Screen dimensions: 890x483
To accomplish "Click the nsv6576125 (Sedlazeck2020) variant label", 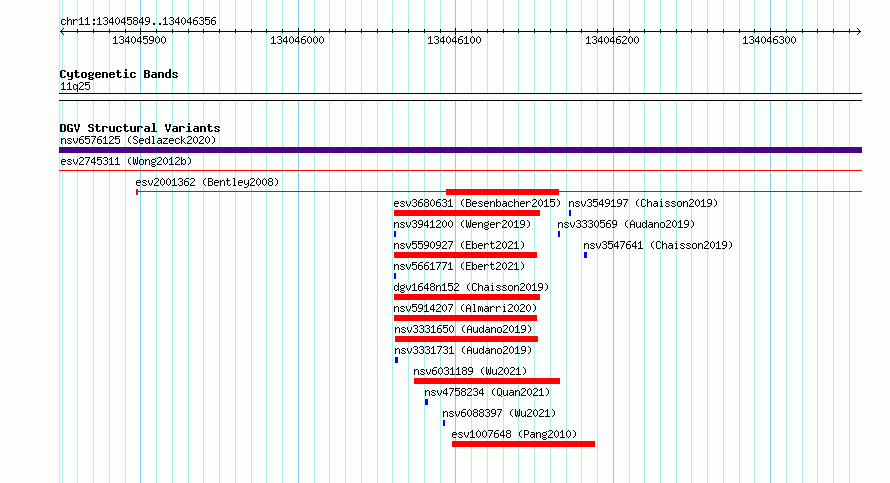I will click(138, 140).
